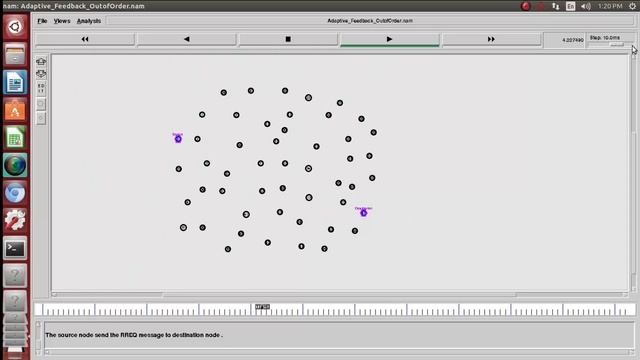Open Ubuntu Software Center from dock
This screenshot has height=360, width=640.
pos(15,110)
